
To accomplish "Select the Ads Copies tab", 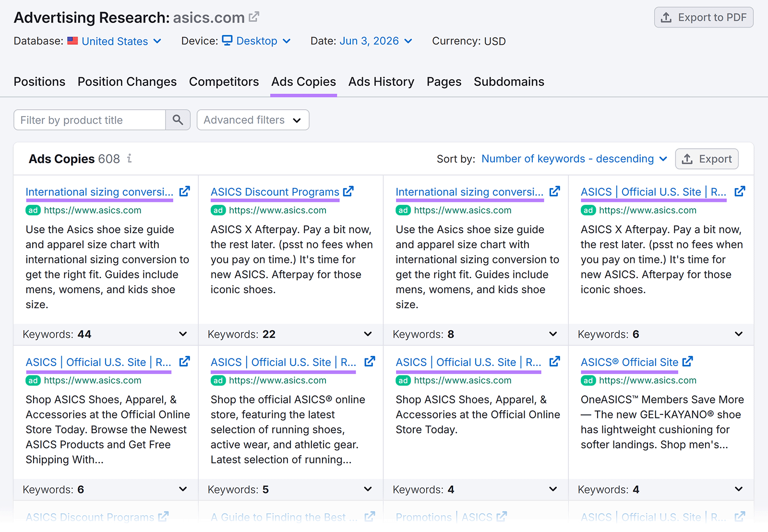I will 303,82.
